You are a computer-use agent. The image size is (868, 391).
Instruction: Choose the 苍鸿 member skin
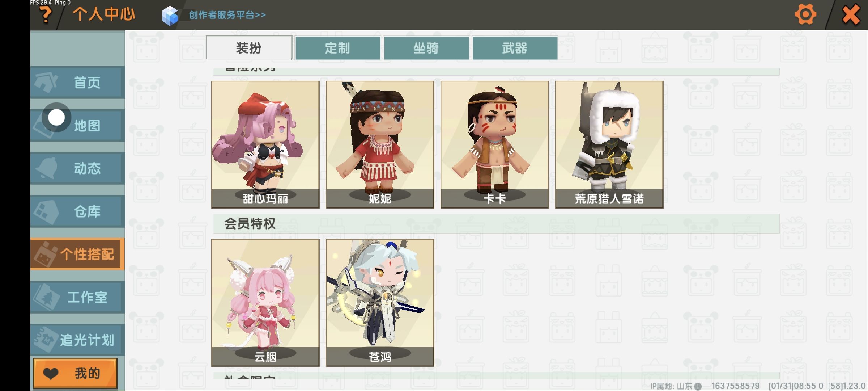pyautogui.click(x=380, y=303)
